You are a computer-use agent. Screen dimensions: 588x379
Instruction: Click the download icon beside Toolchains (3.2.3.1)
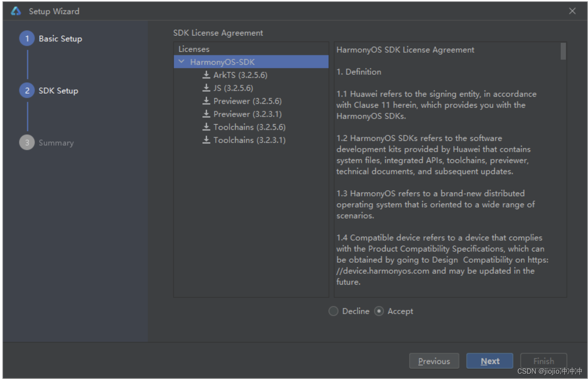(206, 140)
